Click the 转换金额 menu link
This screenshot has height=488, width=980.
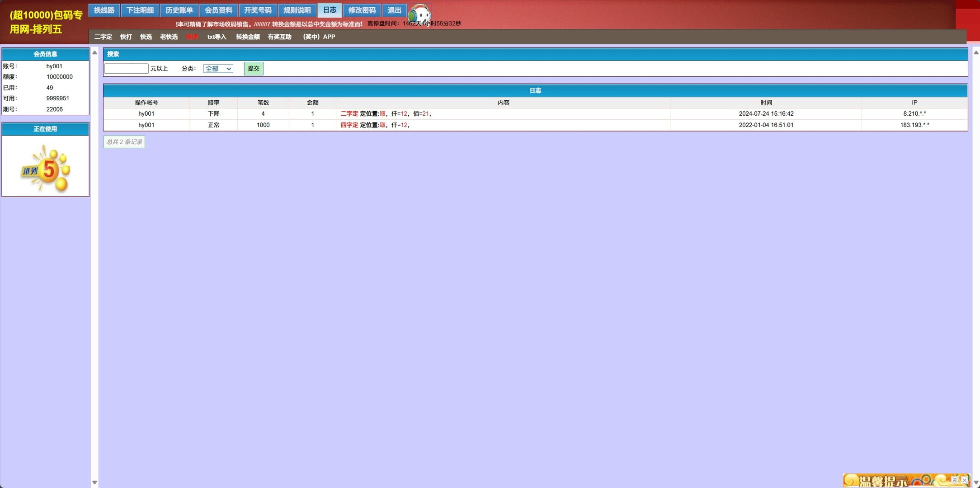coord(248,37)
